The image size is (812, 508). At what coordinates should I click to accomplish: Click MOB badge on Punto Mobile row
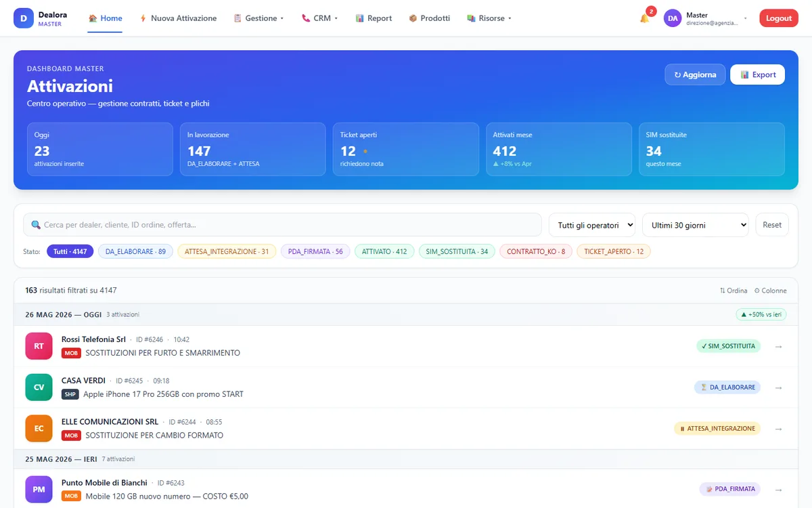(71, 496)
